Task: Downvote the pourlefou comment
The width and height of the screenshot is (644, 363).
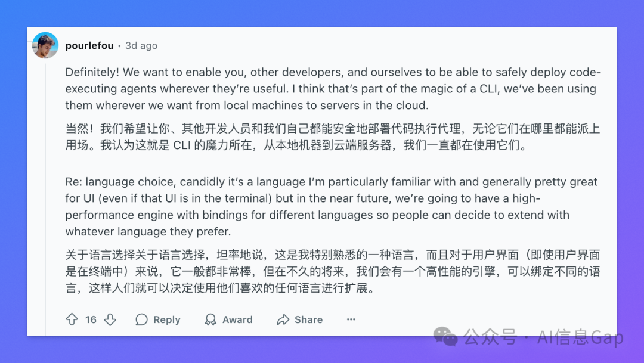Action: [110, 319]
